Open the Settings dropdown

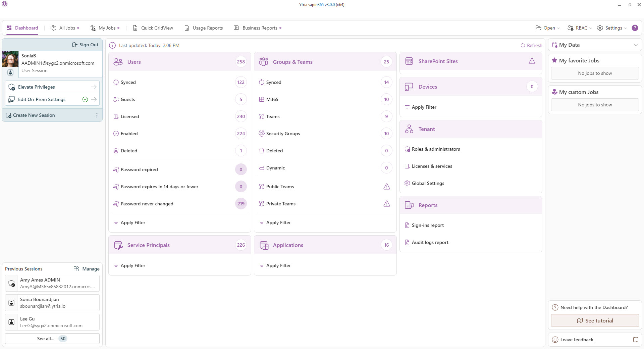[x=612, y=28]
